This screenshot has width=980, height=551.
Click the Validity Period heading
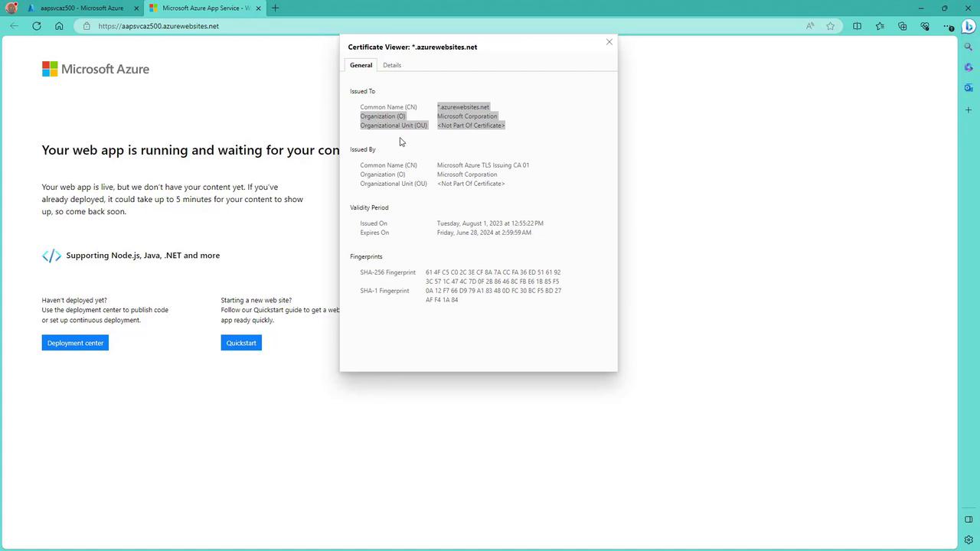coord(369,207)
